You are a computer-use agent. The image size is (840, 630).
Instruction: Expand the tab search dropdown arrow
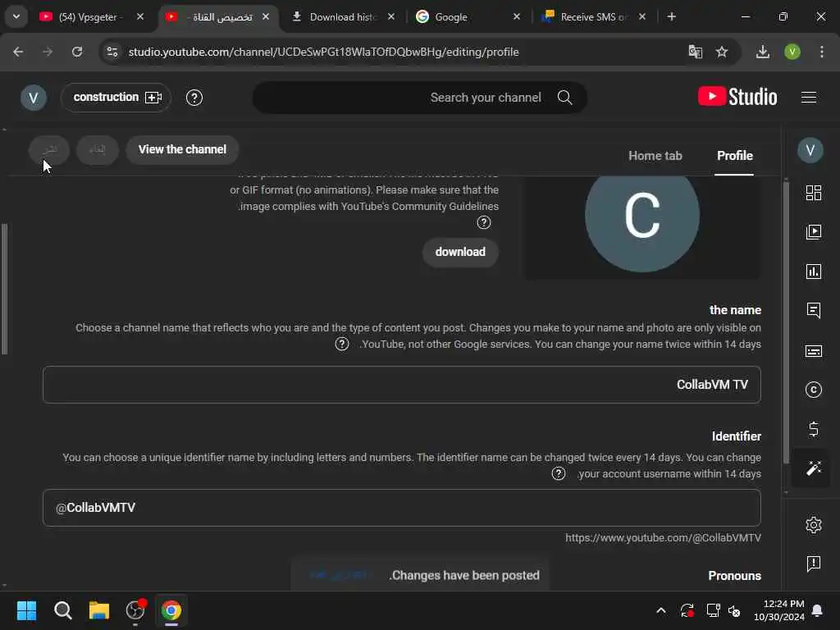(16, 16)
